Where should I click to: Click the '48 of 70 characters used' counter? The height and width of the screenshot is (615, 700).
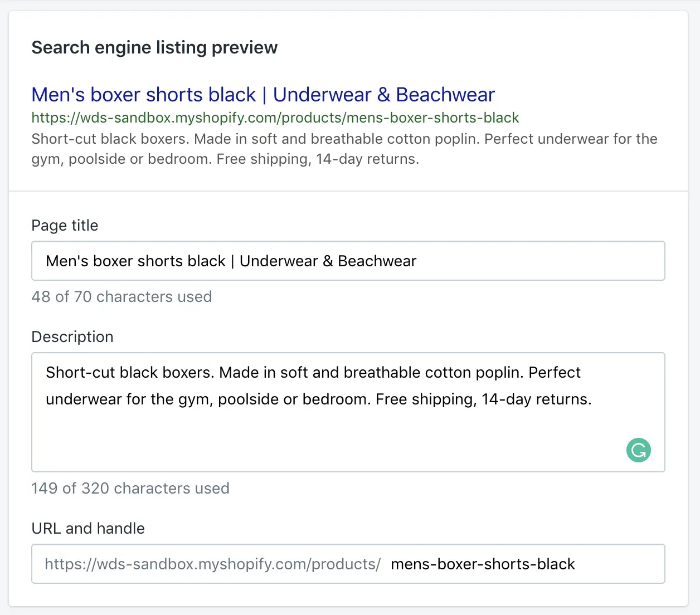tap(121, 297)
